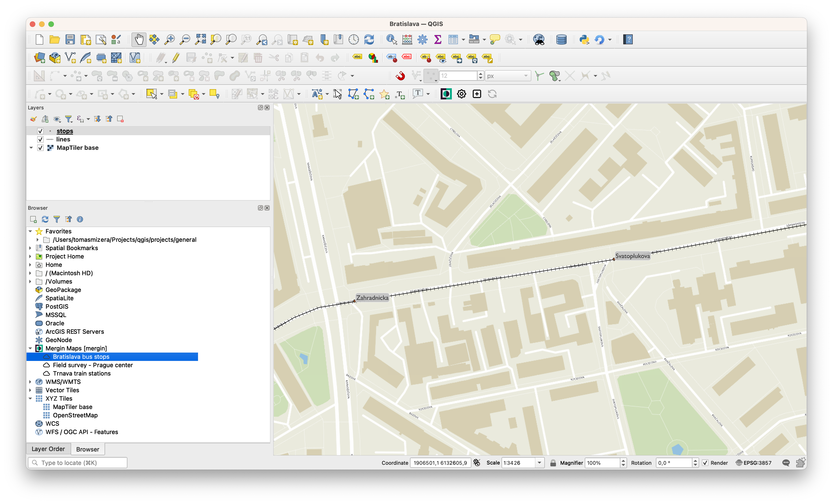
Task: Select the Identify Features tool
Action: [x=391, y=39]
